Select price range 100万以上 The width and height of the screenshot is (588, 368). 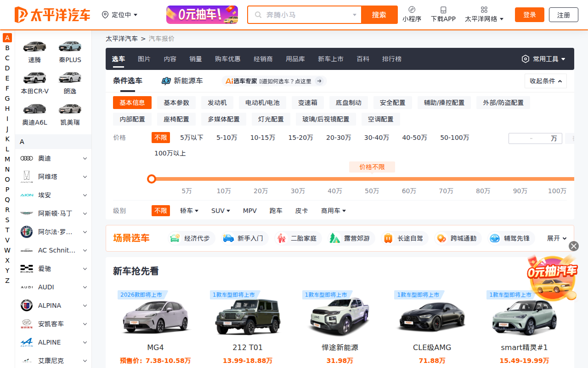click(170, 153)
